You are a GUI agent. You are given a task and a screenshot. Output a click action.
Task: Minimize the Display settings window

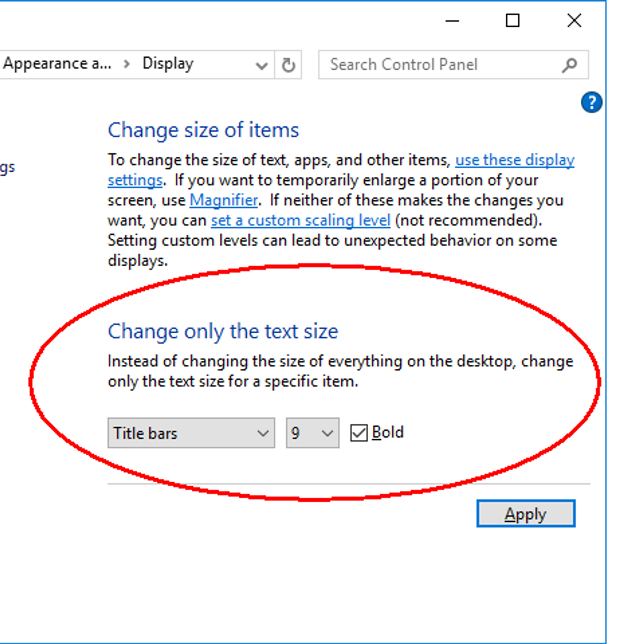point(452,21)
